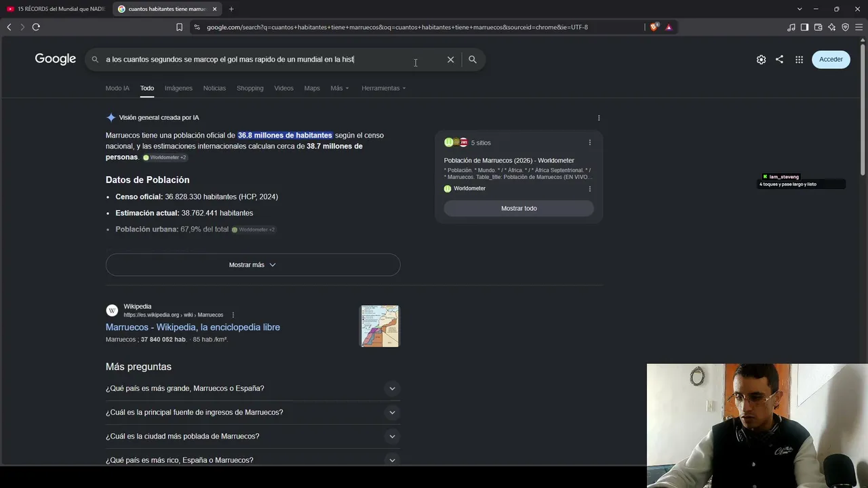Clear the Google search box text
868x488 pixels.
pos(450,60)
